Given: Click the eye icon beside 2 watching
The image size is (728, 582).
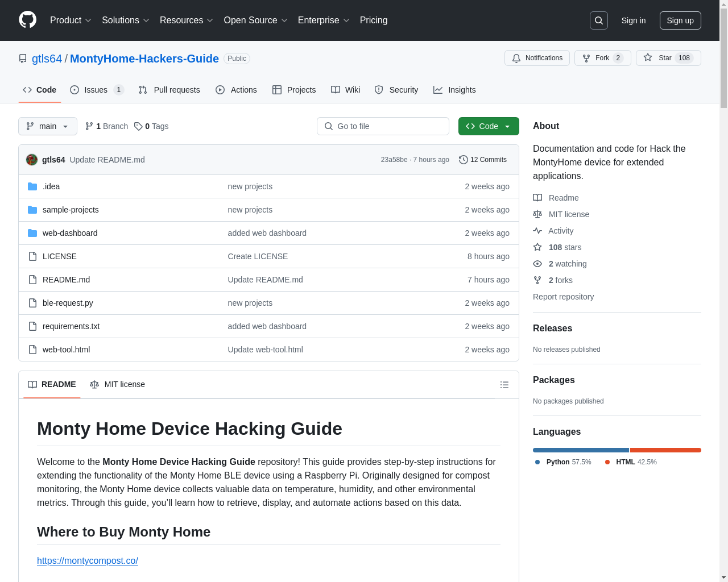Looking at the screenshot, I should click(x=537, y=264).
